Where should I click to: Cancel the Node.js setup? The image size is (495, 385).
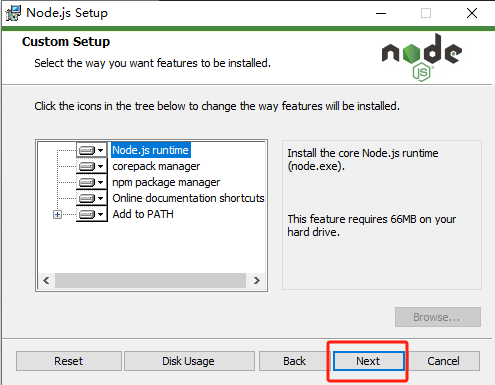click(x=444, y=361)
